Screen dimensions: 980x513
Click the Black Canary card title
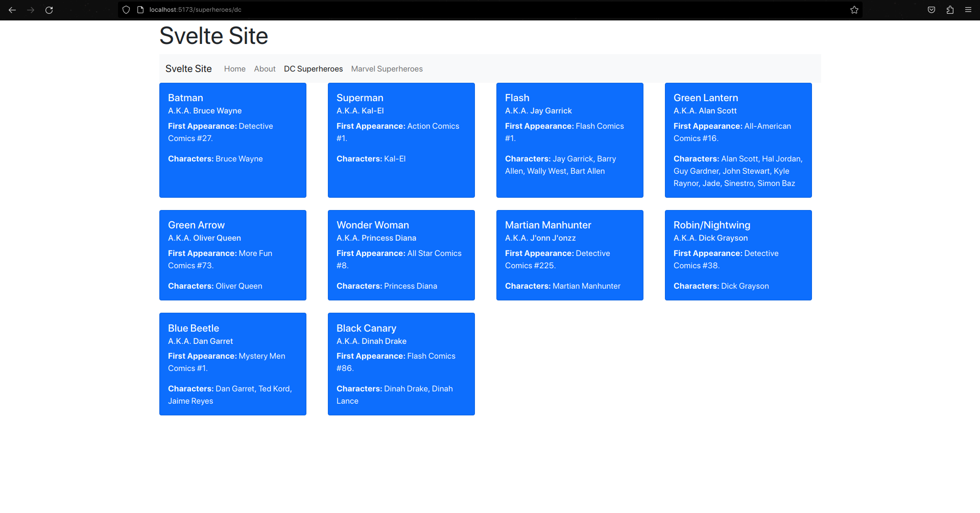click(366, 328)
